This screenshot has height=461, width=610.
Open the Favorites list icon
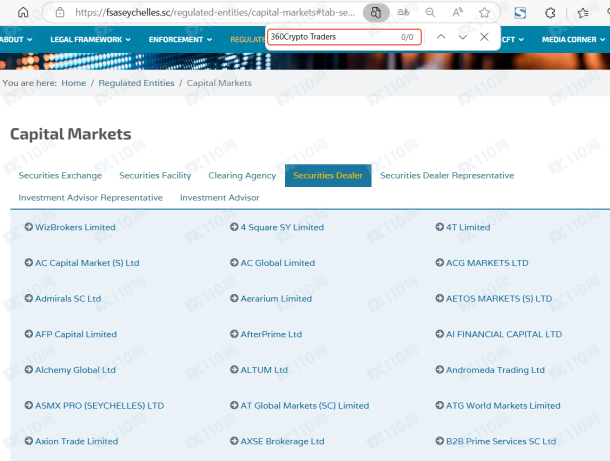pos(583,13)
